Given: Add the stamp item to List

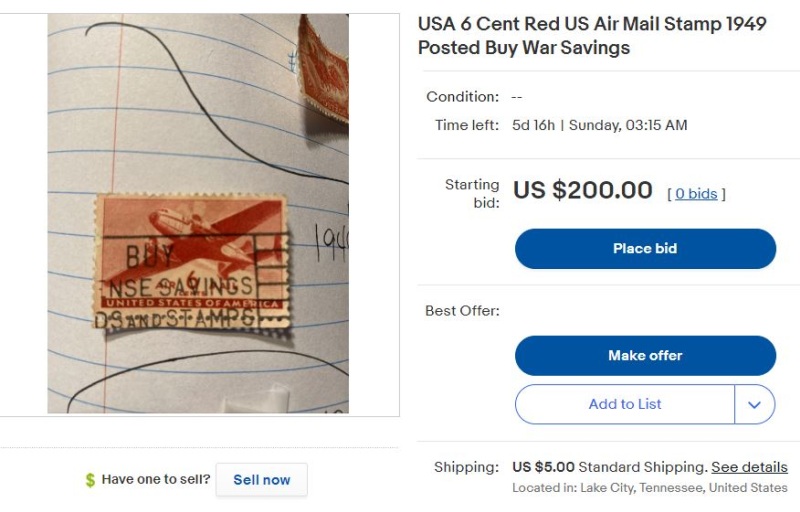Looking at the screenshot, I should [x=625, y=404].
